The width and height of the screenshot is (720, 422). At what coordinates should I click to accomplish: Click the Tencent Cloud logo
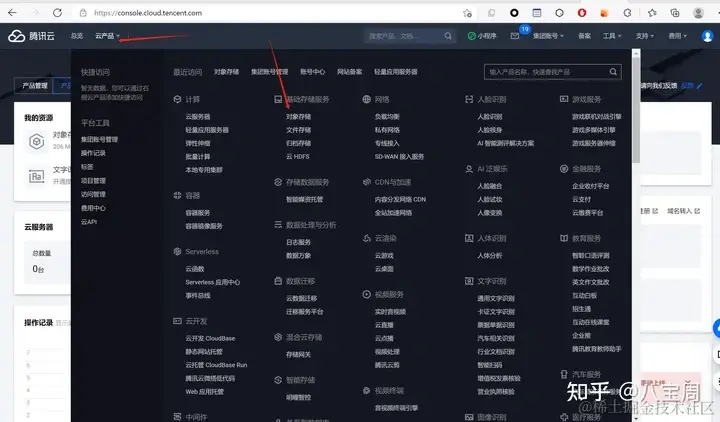click(31, 36)
